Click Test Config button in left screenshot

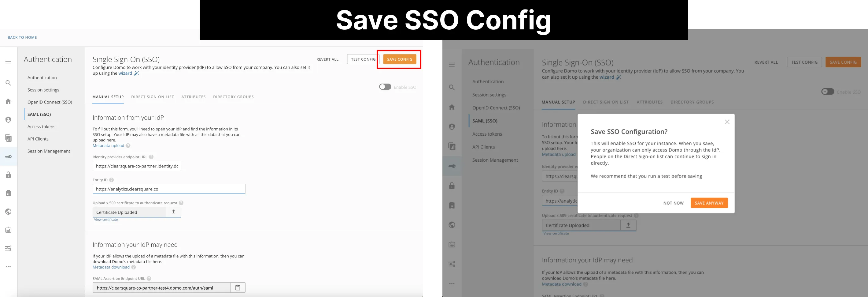click(363, 59)
